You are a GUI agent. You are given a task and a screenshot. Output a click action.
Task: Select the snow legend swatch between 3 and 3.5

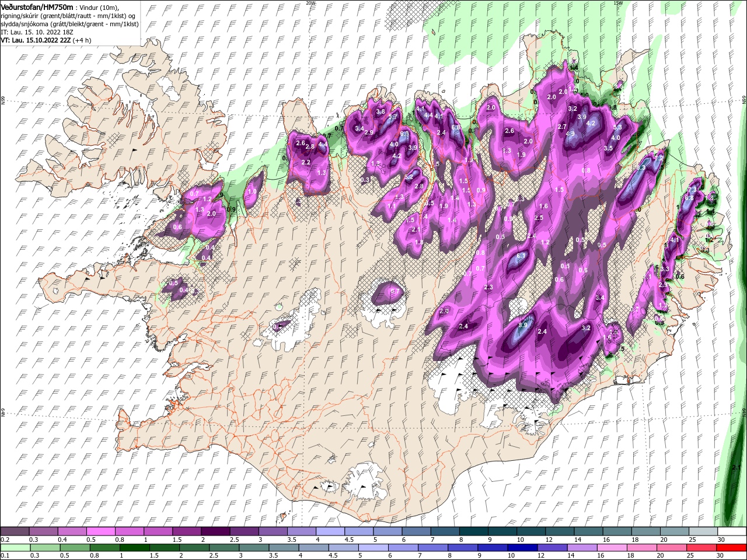click(x=273, y=531)
